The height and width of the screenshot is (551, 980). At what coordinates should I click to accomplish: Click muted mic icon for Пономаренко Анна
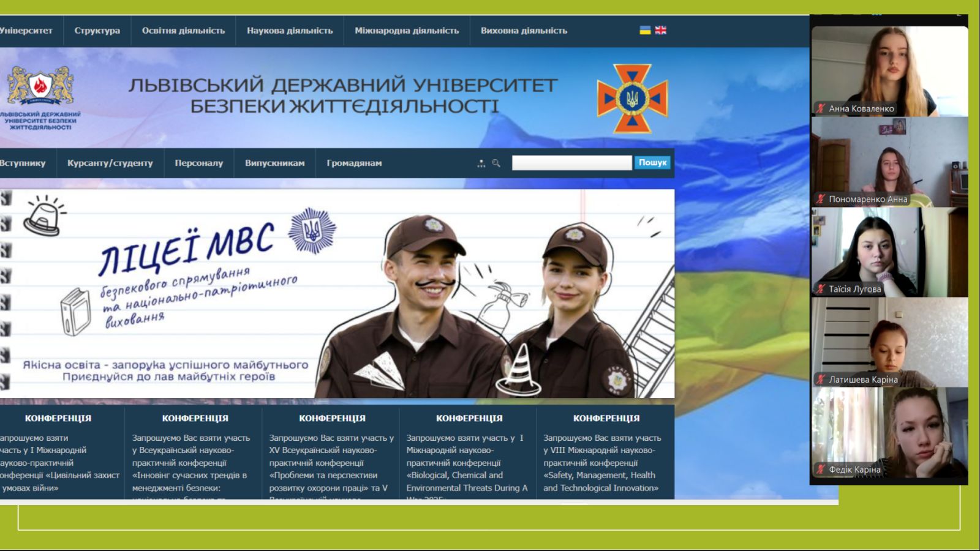(821, 199)
